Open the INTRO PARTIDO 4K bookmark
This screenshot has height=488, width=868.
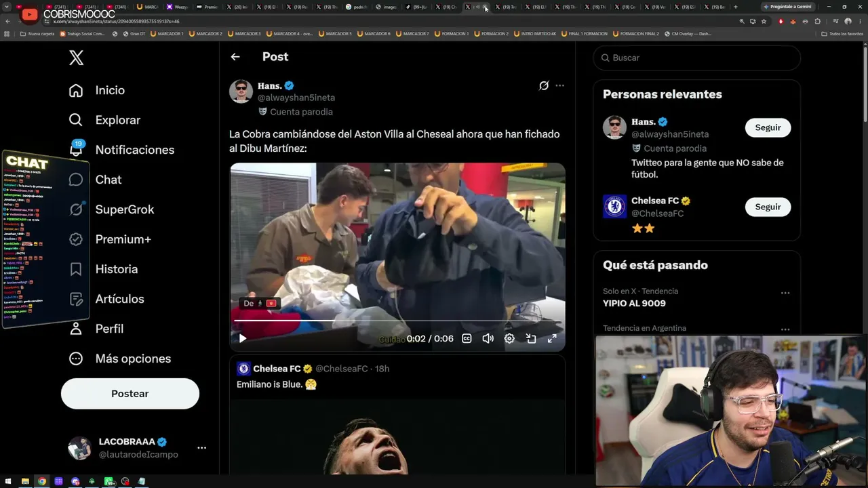[535, 34]
